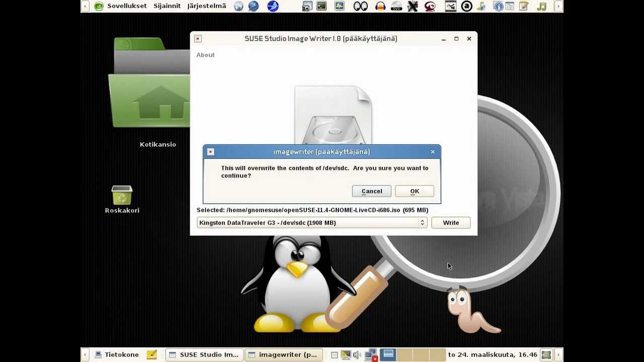Launch the notepad with pencil icon
The width and height of the screenshot is (644, 362).
524,6
